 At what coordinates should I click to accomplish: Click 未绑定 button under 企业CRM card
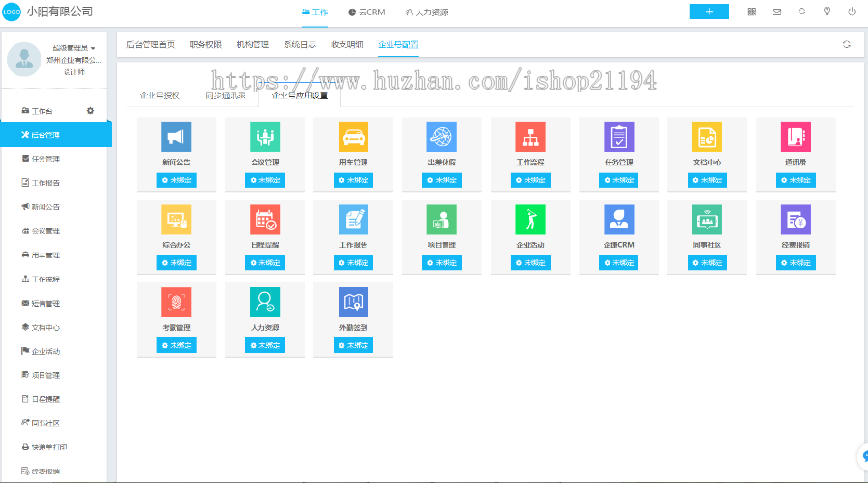coord(619,263)
